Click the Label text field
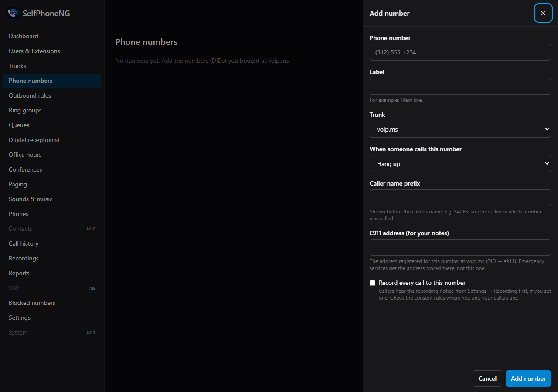 [460, 86]
